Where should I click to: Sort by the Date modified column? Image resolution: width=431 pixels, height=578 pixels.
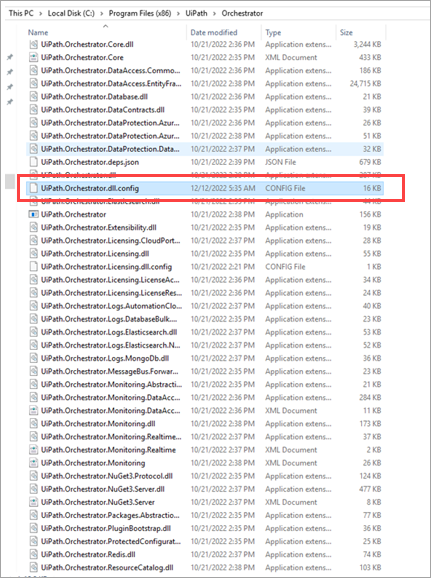[x=214, y=32]
